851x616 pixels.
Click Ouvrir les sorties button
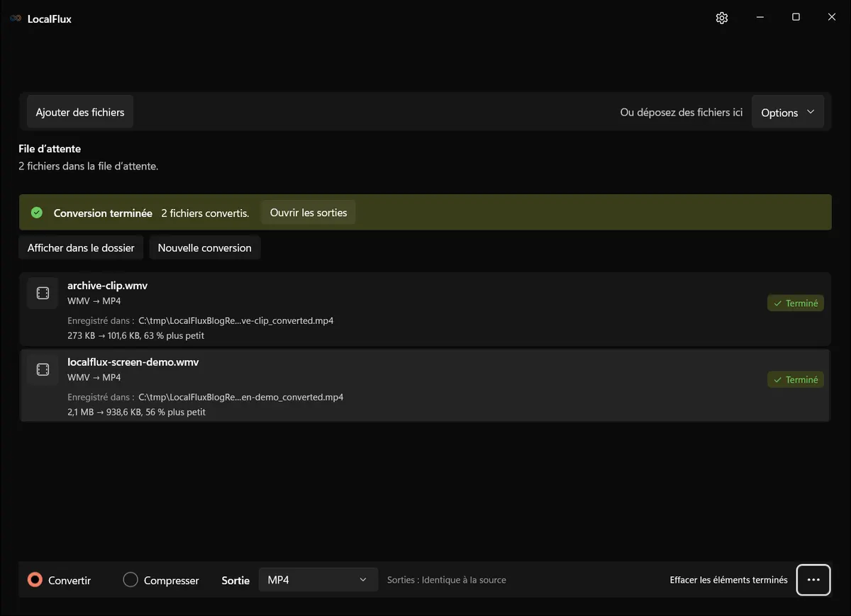click(x=308, y=213)
